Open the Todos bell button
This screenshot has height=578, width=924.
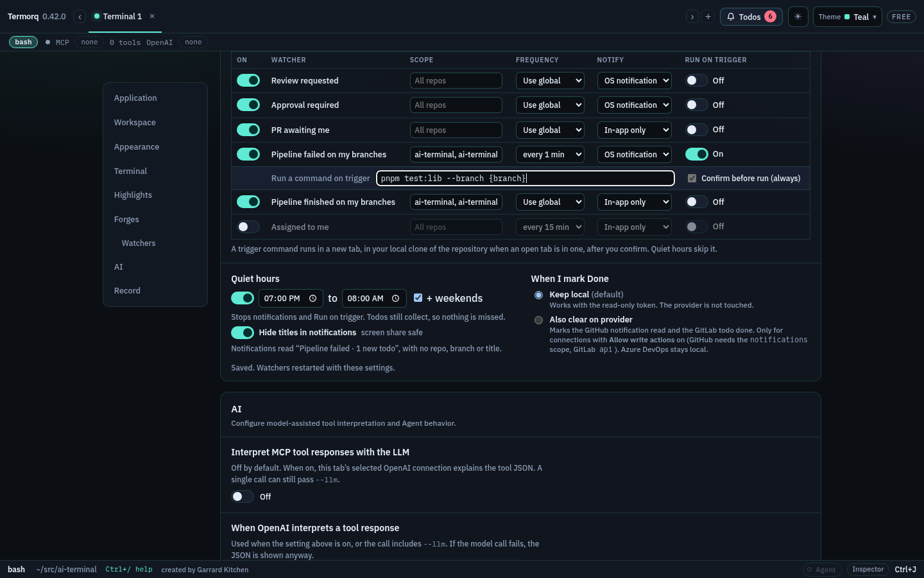(751, 17)
